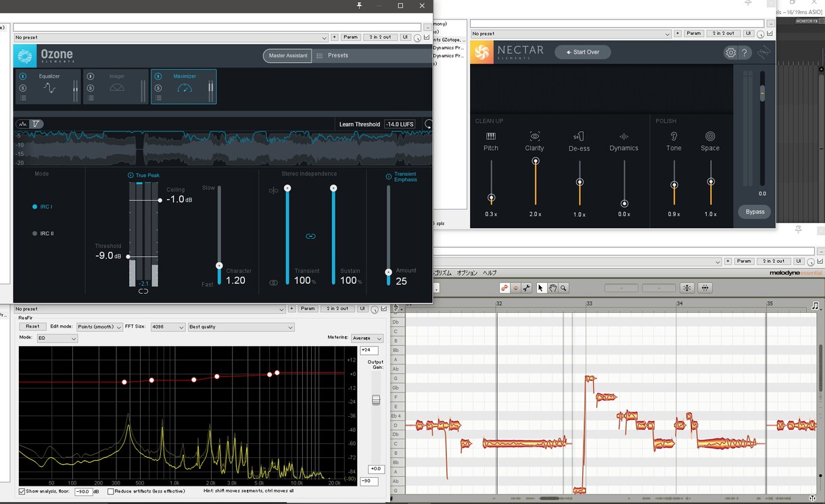This screenshot has width=825, height=504.
Task: Click ReaFir Reset button
Action: coord(32,327)
